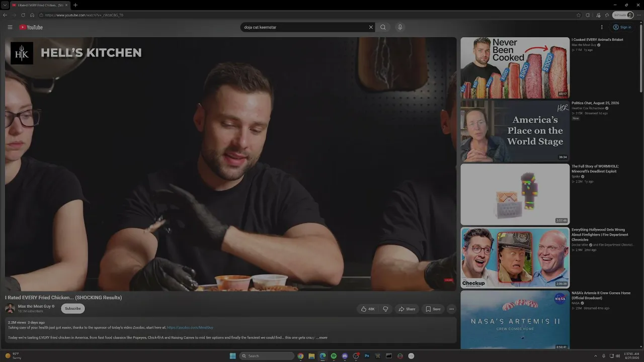Click the magnifier search button
The width and height of the screenshot is (644, 362).
(383, 27)
